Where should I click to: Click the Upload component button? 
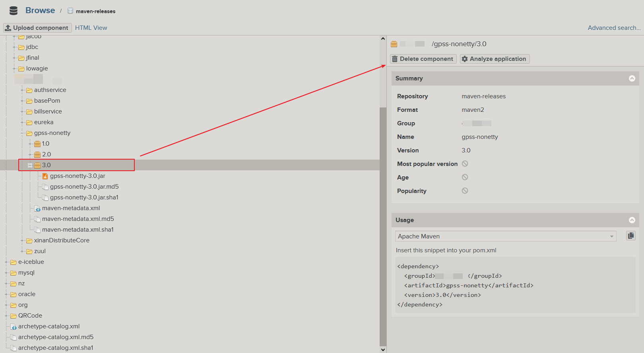coord(37,28)
